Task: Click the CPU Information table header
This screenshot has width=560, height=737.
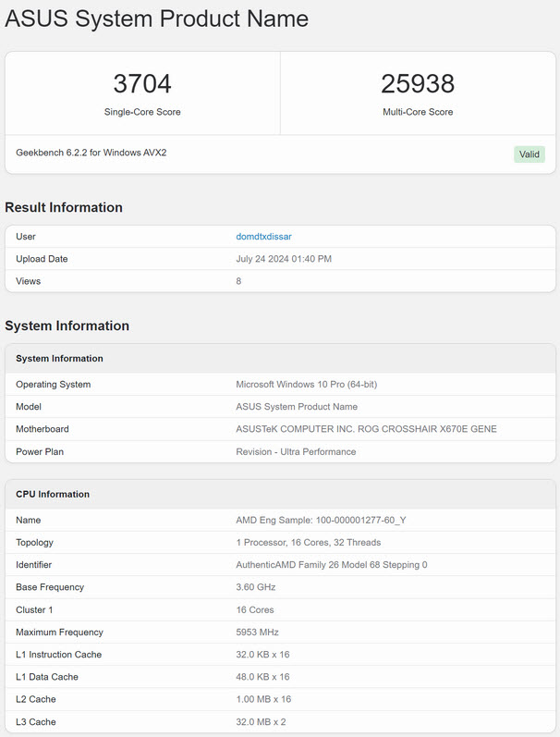Action: (53, 494)
